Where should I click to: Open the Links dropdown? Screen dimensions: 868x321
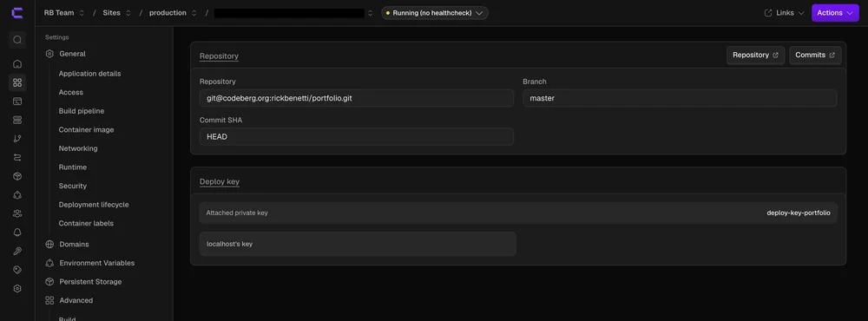[784, 13]
